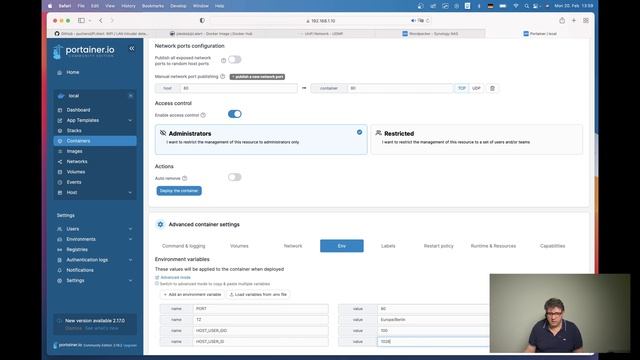Click the Stacks sidebar icon

[60, 131]
